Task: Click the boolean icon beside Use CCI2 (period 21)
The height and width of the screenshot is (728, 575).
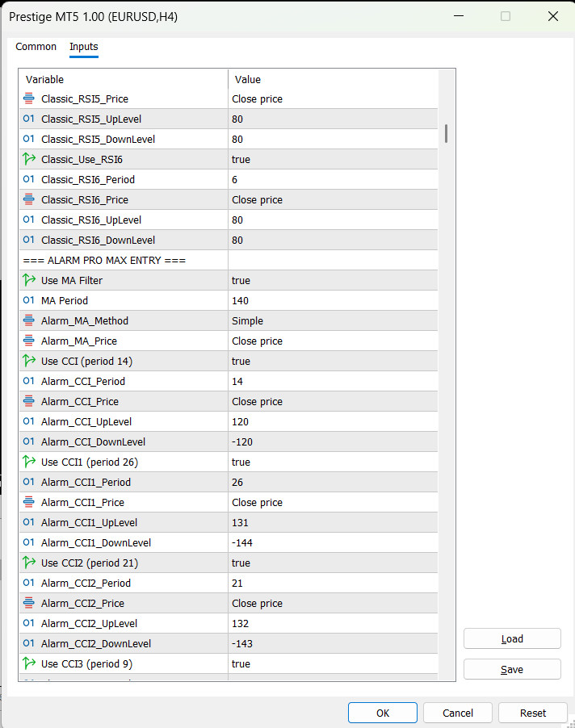Action: (29, 563)
